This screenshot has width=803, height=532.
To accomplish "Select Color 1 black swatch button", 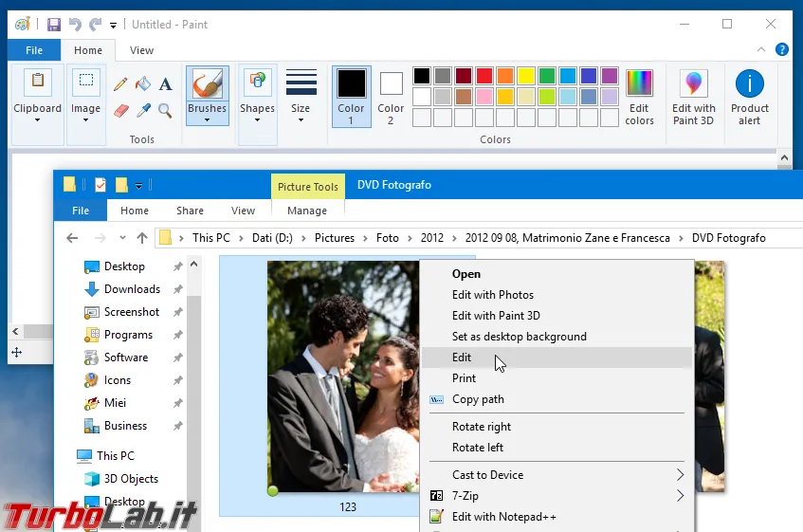I will [x=352, y=97].
